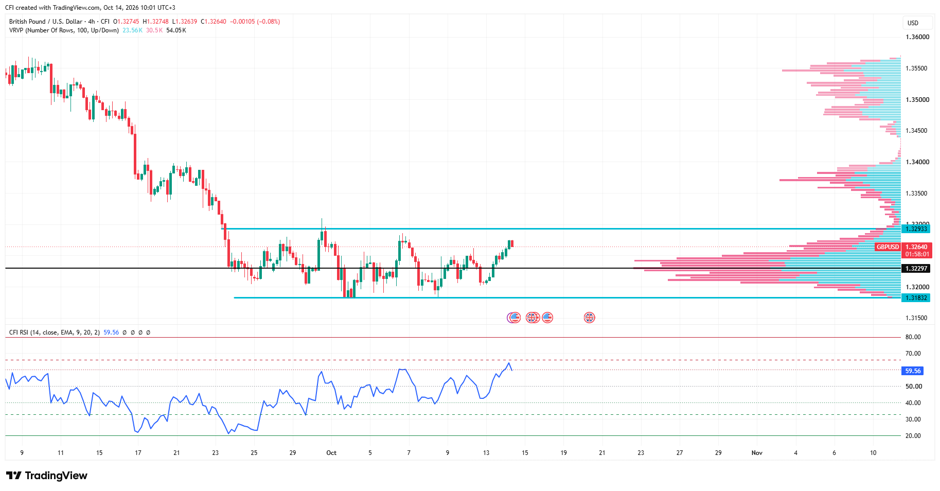Click the blue 59.56 RSI axis label

click(x=912, y=371)
